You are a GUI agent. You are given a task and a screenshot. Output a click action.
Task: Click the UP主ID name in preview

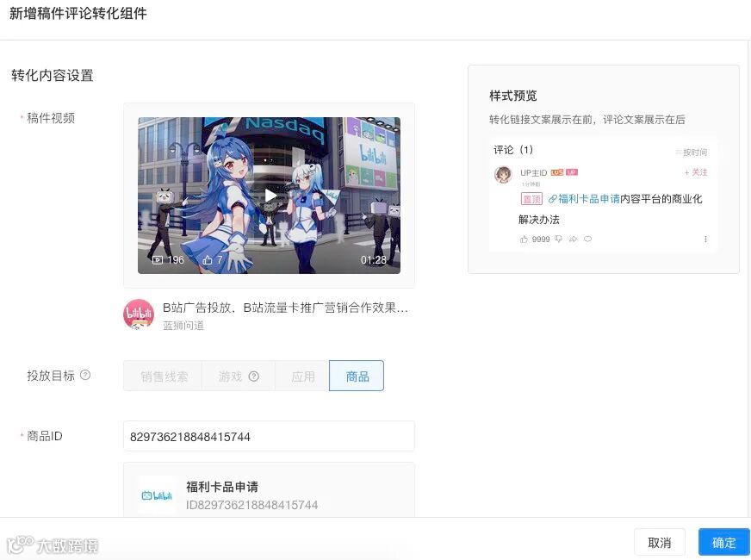[534, 172]
